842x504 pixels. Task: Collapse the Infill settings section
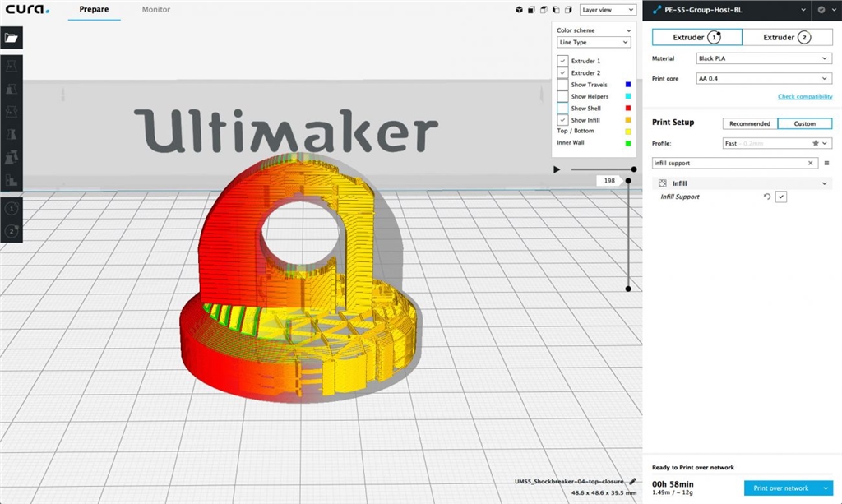tap(825, 183)
